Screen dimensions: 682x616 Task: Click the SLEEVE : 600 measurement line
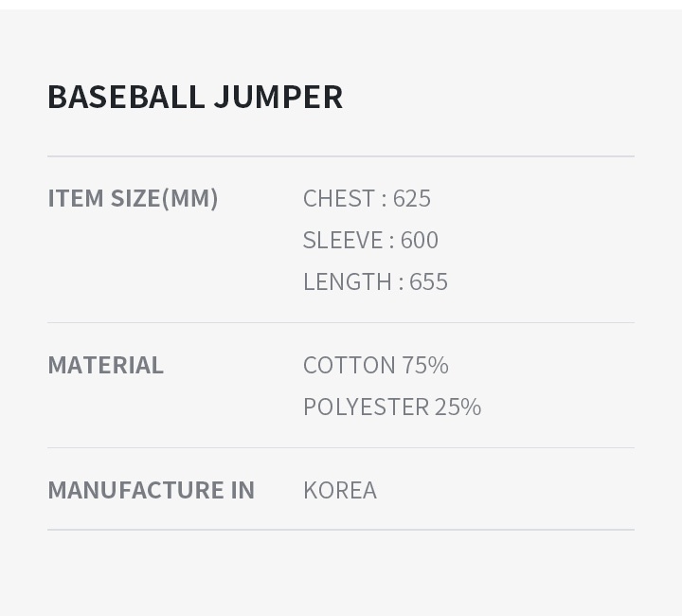(370, 240)
